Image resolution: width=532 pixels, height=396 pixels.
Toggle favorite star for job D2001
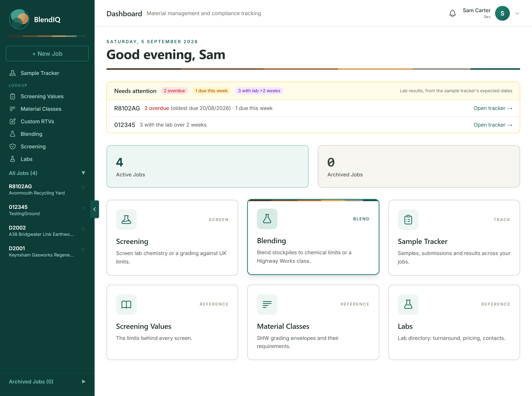(83, 249)
